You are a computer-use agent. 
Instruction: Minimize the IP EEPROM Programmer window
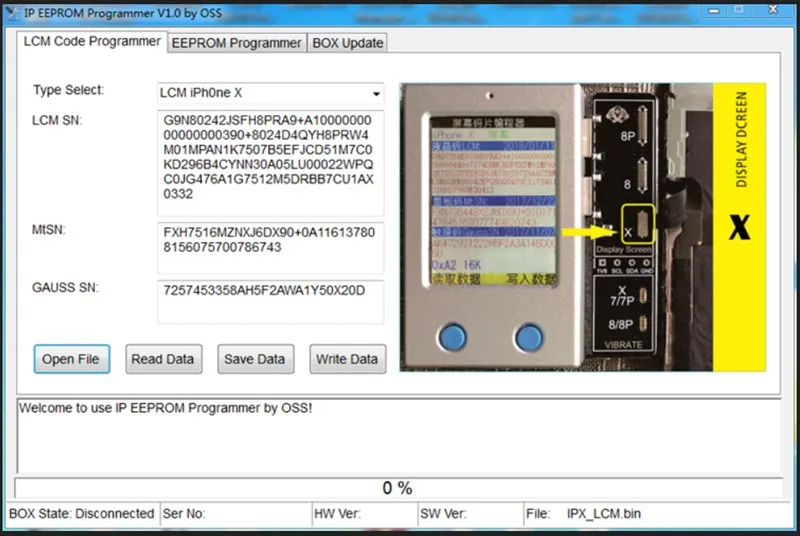(714, 10)
